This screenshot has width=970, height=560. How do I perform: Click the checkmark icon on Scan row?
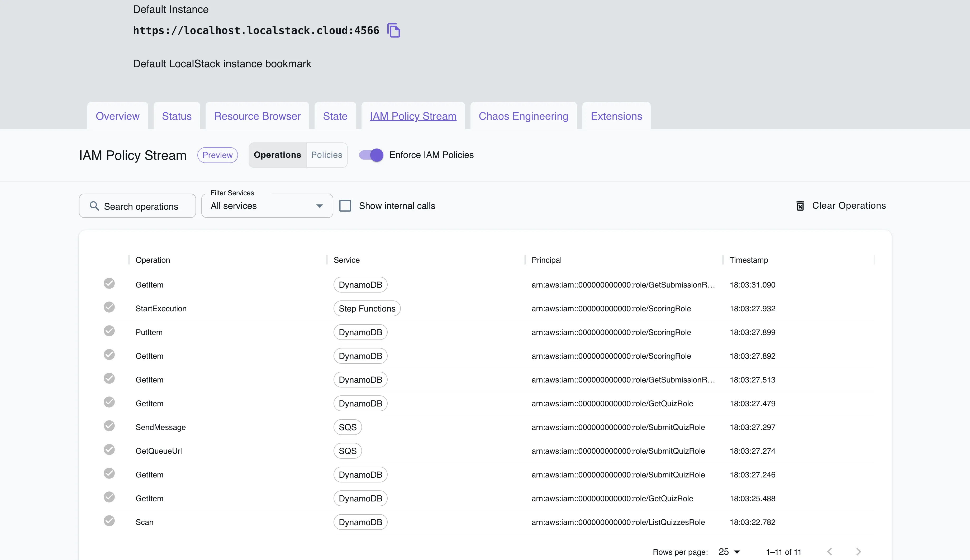(109, 521)
